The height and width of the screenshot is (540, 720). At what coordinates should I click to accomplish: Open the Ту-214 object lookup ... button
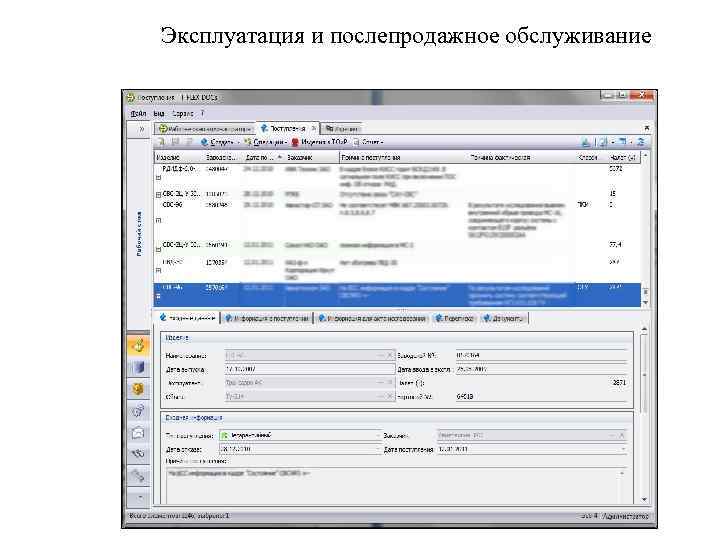click(381, 396)
